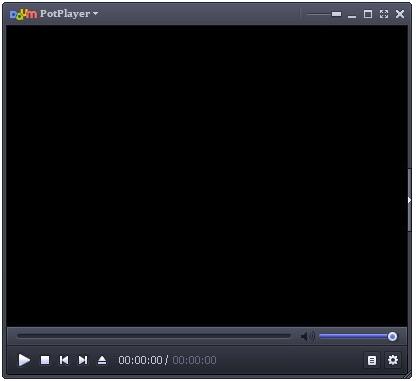Screen dimensions: 416x381
Task: Click the Daum logo in title bar
Action: tap(23, 14)
